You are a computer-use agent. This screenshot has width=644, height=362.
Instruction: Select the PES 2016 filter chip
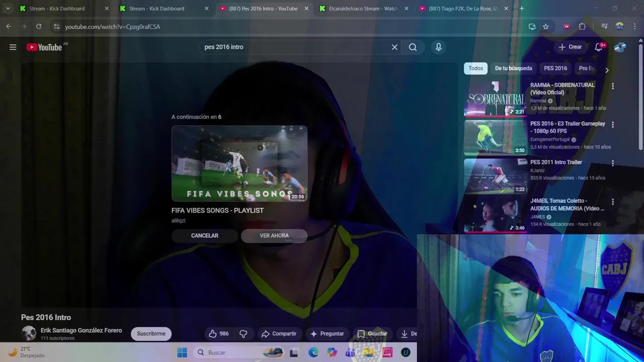tap(555, 68)
